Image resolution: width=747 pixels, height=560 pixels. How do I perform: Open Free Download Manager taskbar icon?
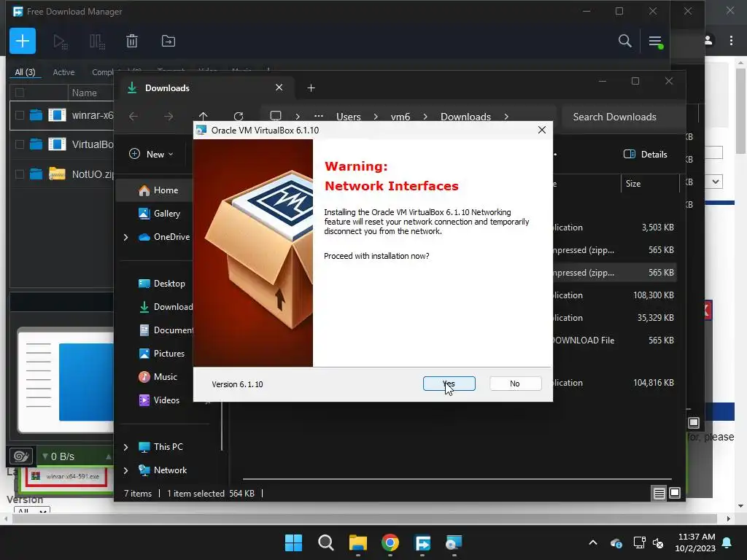(x=422, y=542)
